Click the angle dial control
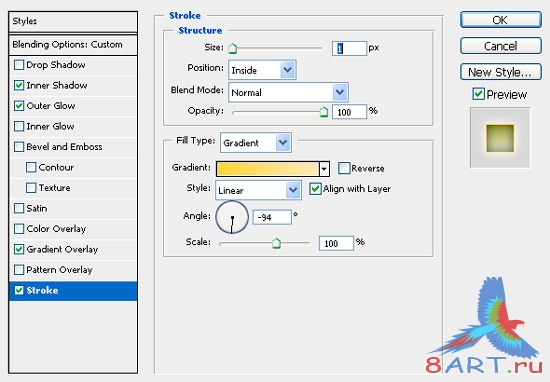The height and width of the screenshot is (382, 550). [232, 217]
